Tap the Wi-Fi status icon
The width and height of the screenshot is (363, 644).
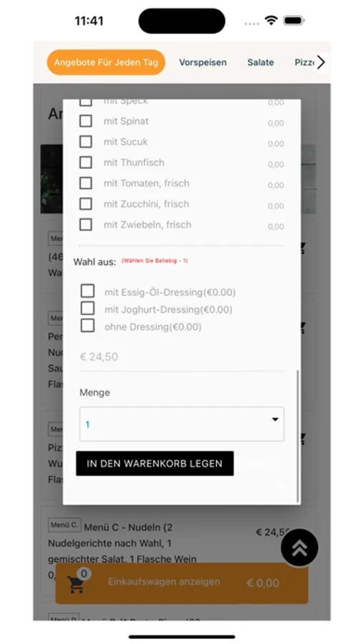point(271,20)
